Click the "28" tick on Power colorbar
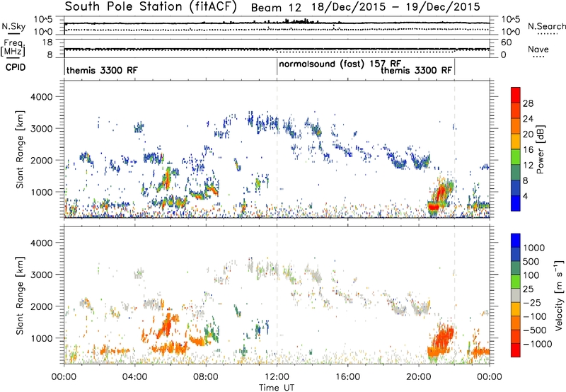The image size is (566, 392). (x=528, y=103)
